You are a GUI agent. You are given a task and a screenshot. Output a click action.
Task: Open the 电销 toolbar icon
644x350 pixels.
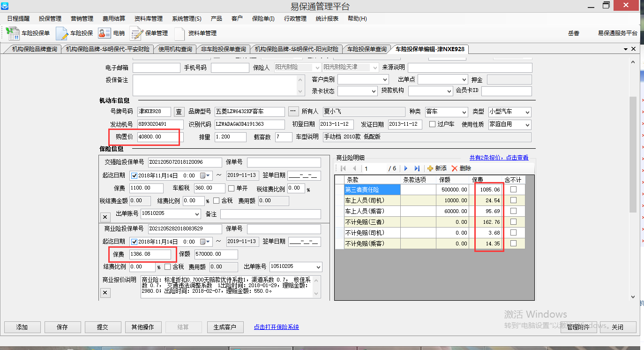104,33
